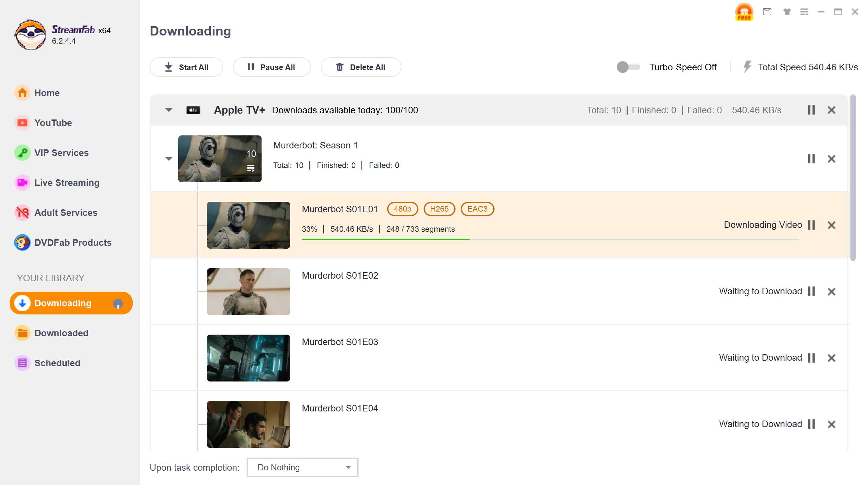Screen dimensions: 868x485
Task: Collapse the Murderbot Season 1 episode list
Action: click(x=169, y=159)
